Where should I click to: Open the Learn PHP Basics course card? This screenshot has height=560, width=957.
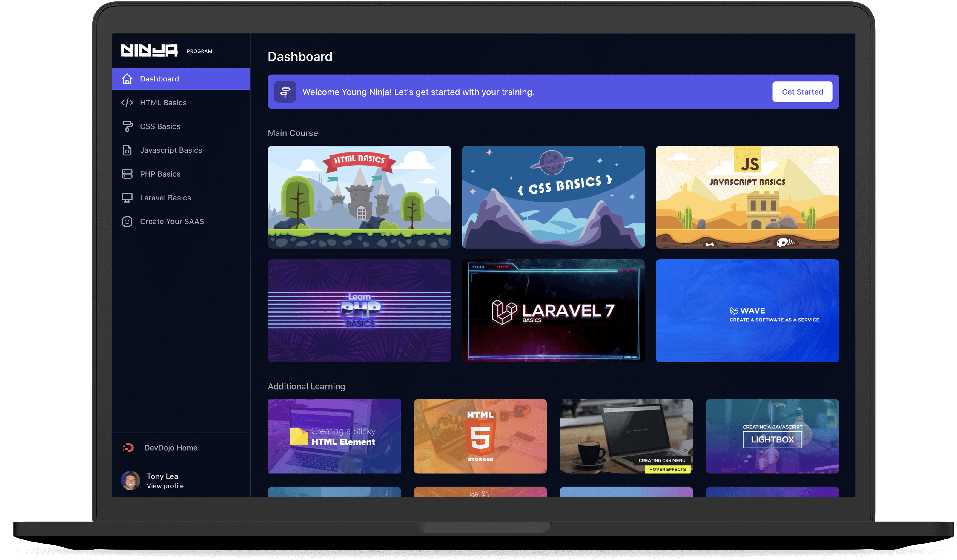click(x=359, y=311)
